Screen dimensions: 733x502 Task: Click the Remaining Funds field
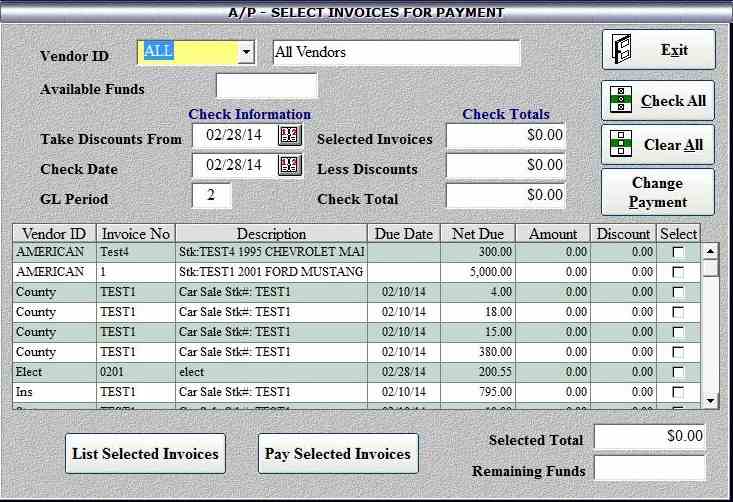point(650,468)
